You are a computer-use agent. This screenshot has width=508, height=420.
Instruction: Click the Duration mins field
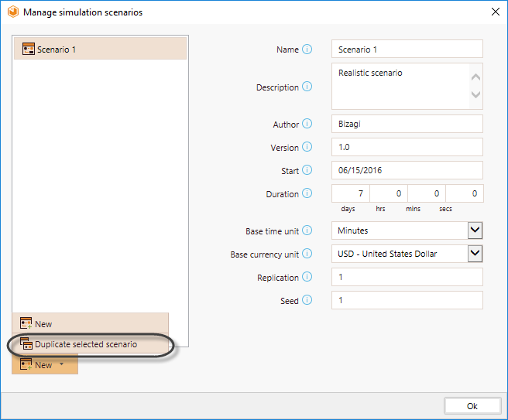pos(427,193)
